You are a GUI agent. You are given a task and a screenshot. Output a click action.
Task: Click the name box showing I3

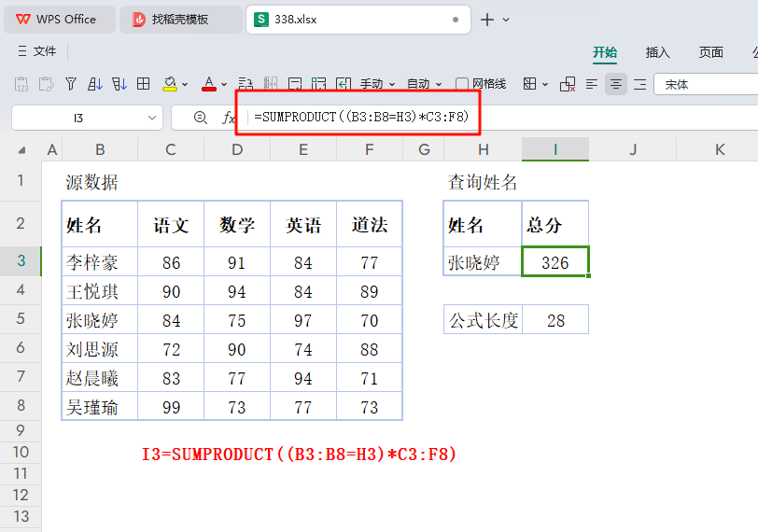[78, 118]
